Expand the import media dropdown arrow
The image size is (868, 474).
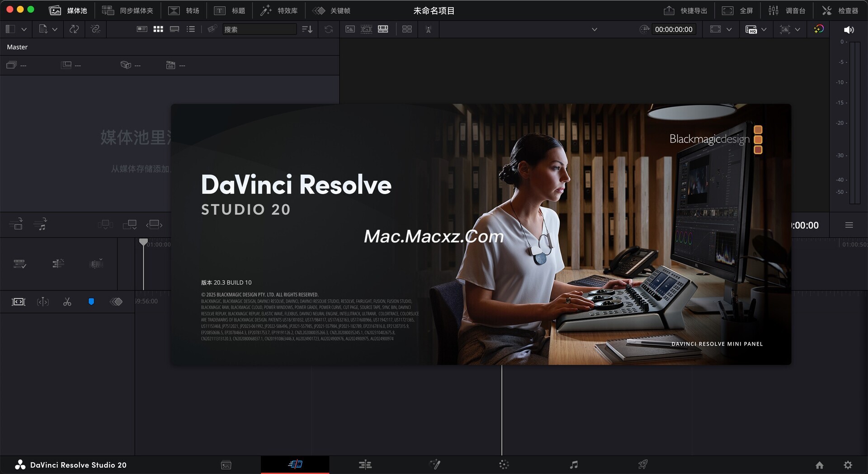tap(55, 29)
